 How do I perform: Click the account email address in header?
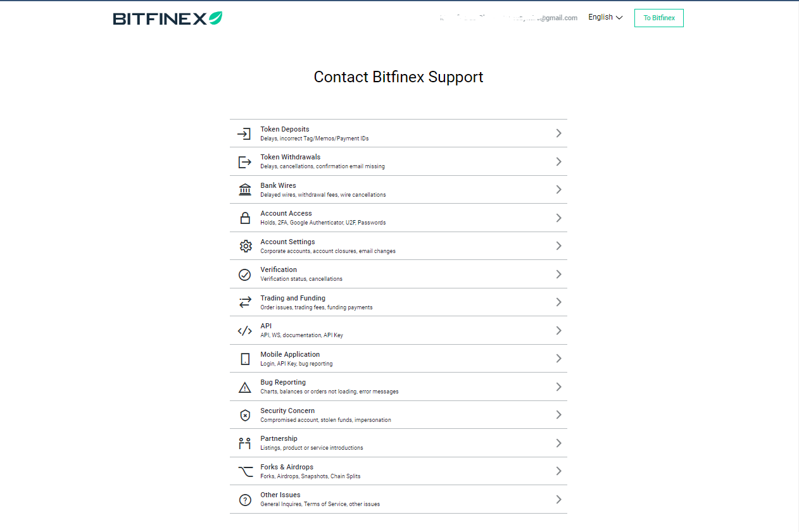508,18
